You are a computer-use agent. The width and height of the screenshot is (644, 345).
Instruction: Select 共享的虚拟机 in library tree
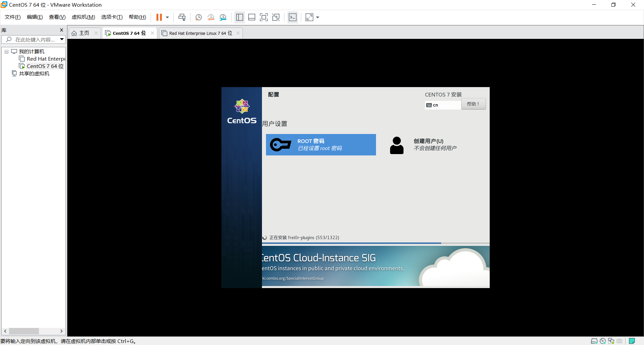[x=31, y=74]
